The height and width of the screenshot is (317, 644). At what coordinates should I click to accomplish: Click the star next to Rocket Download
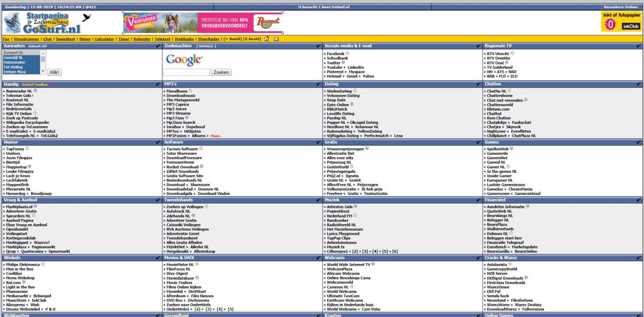(x=202, y=167)
